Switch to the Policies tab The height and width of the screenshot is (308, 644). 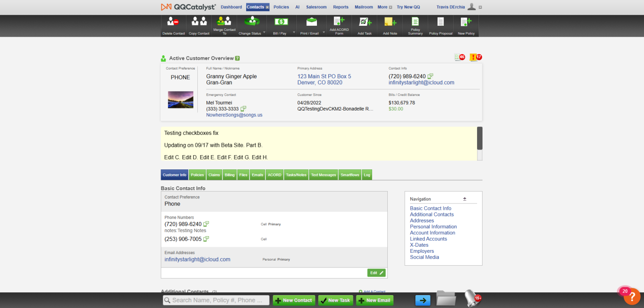coord(197,175)
